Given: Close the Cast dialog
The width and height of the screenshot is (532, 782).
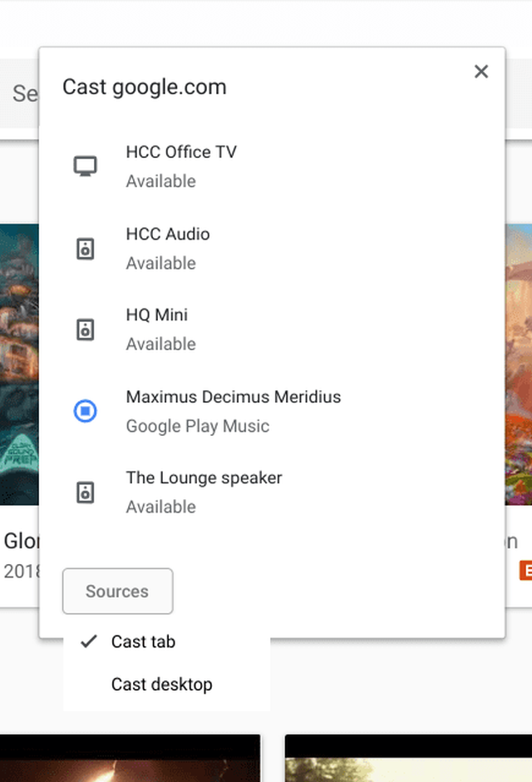Looking at the screenshot, I should [x=481, y=72].
